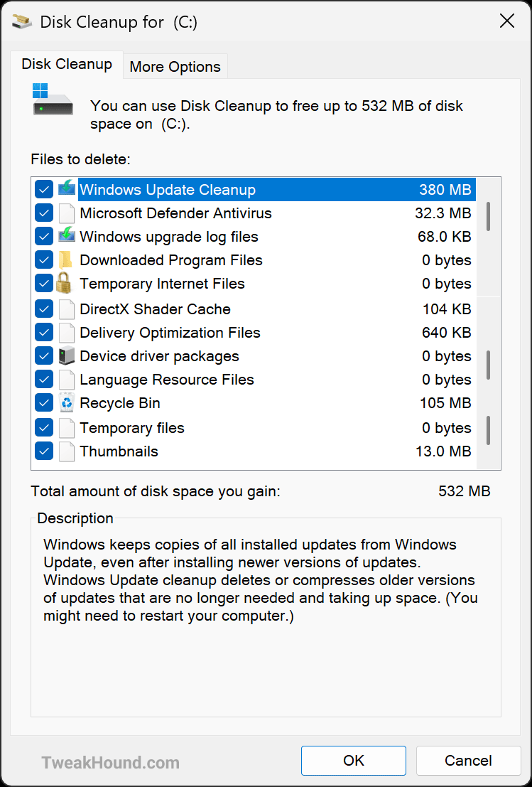Click the Device driver packages icon

tap(66, 356)
